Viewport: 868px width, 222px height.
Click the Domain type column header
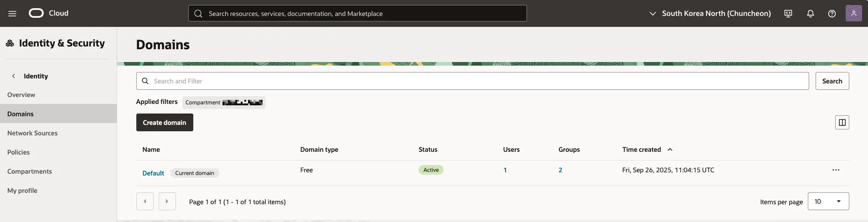(x=319, y=150)
